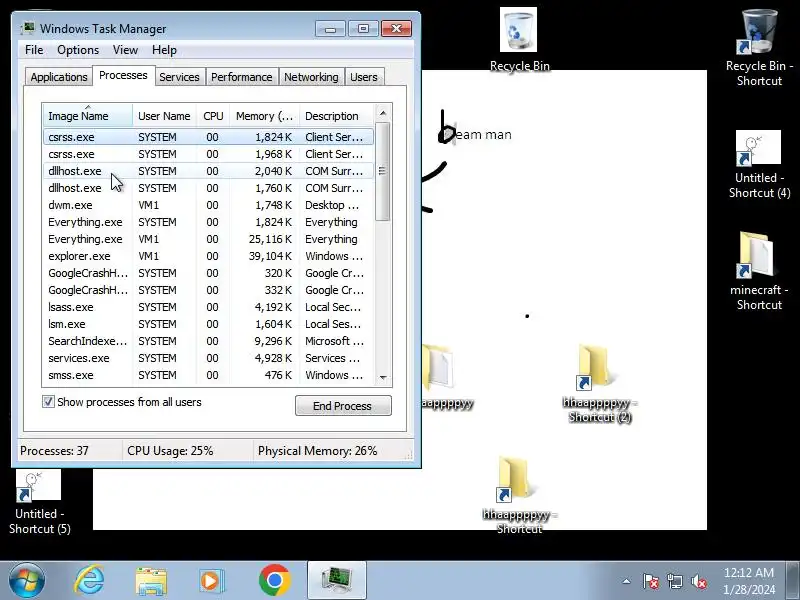
Task: Select the services.exe process row
Action: [209, 358]
